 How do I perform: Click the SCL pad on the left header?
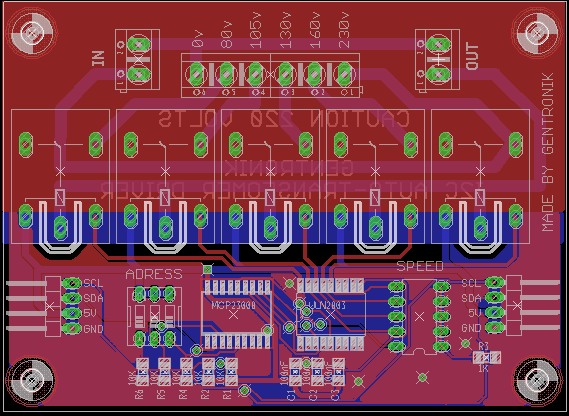coord(72,283)
